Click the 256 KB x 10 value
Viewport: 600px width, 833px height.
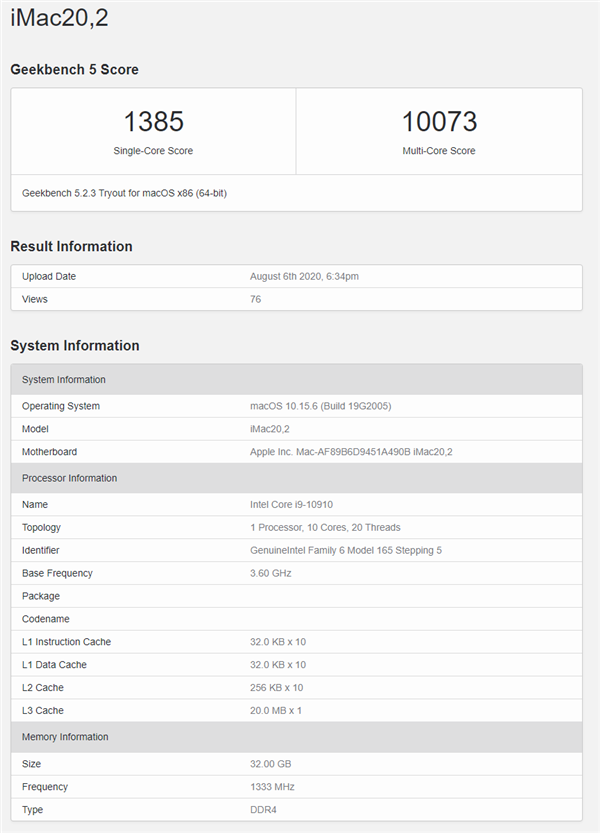[276, 687]
